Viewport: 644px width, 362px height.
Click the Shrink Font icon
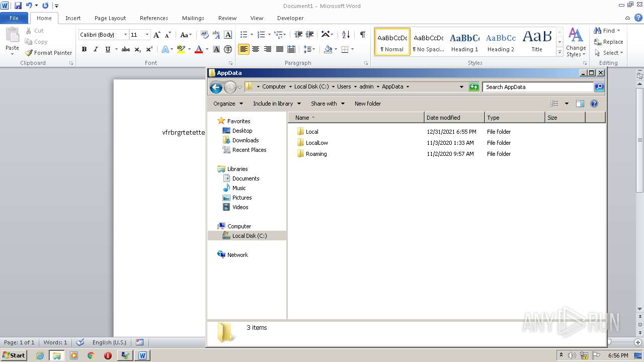pyautogui.click(x=168, y=35)
